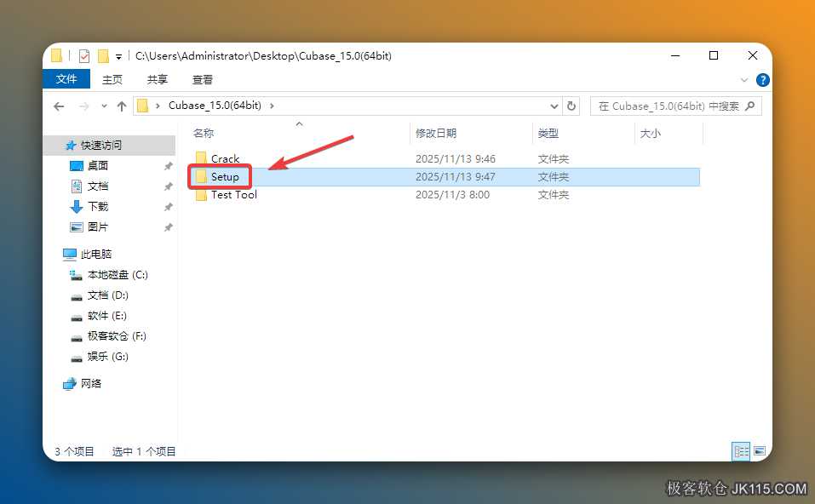Click the magnifier search icon

pos(749,106)
